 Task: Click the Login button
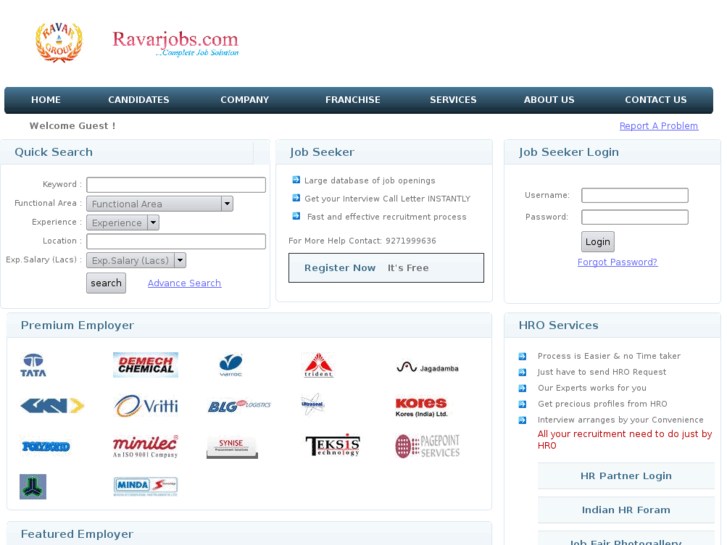598,242
